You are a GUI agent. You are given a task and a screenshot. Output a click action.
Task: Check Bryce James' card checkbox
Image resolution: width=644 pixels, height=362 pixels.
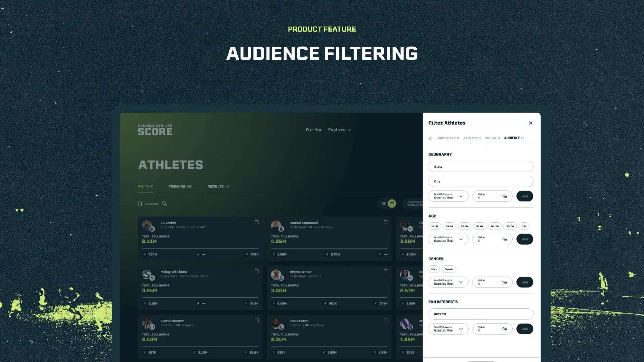pos(385,271)
